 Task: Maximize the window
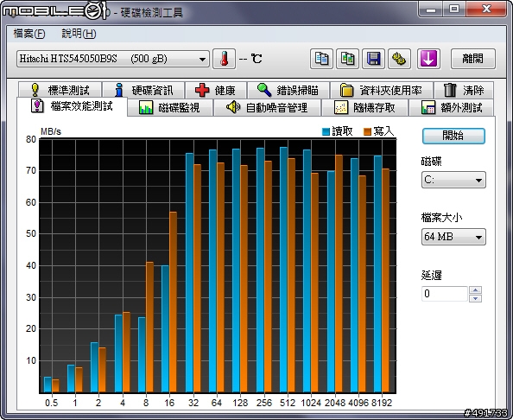(x=454, y=10)
